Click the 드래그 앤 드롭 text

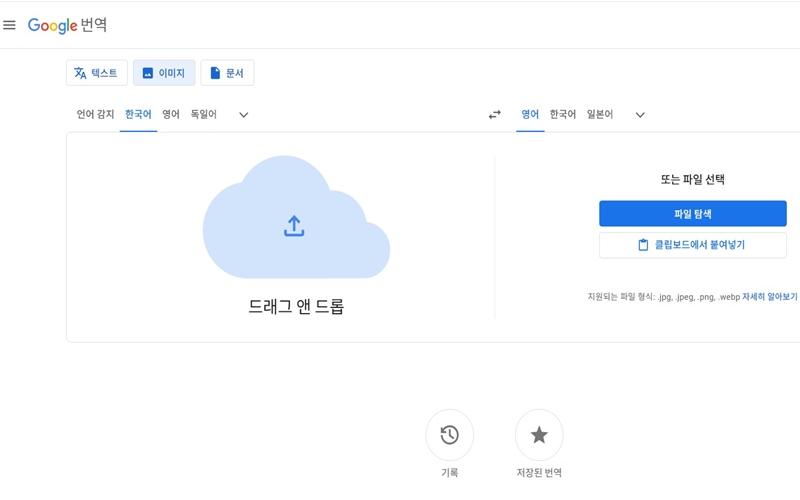(x=296, y=306)
